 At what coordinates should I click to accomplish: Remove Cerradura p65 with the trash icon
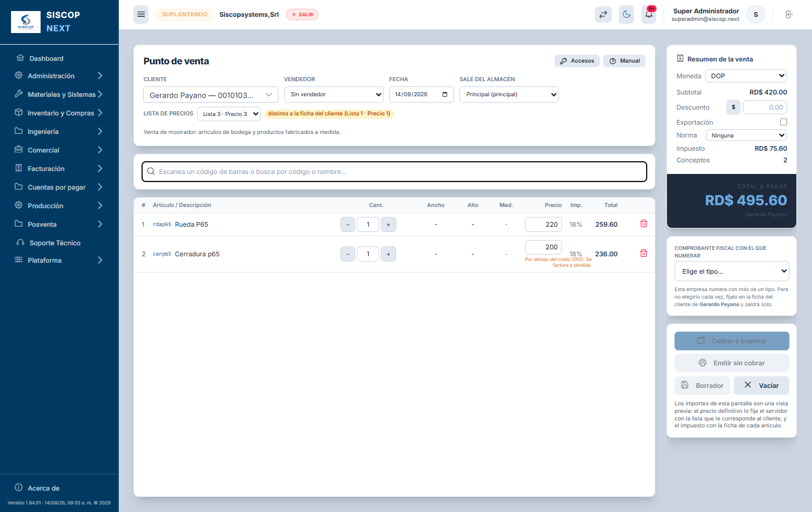coord(643,253)
